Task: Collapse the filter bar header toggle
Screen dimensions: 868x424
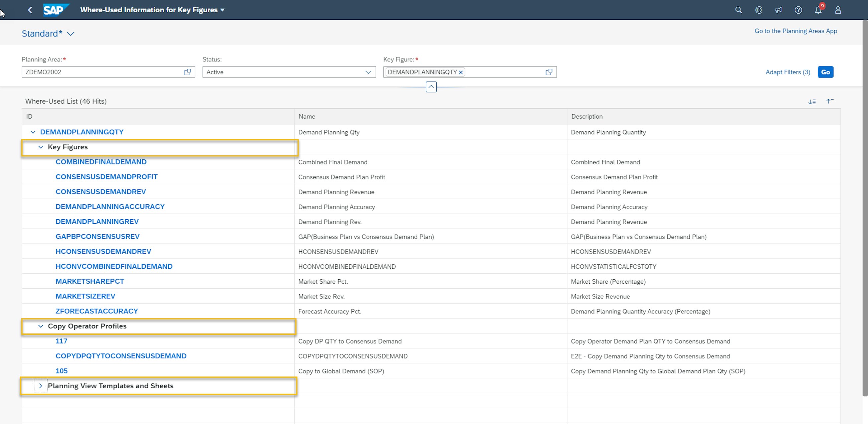Action: [431, 87]
